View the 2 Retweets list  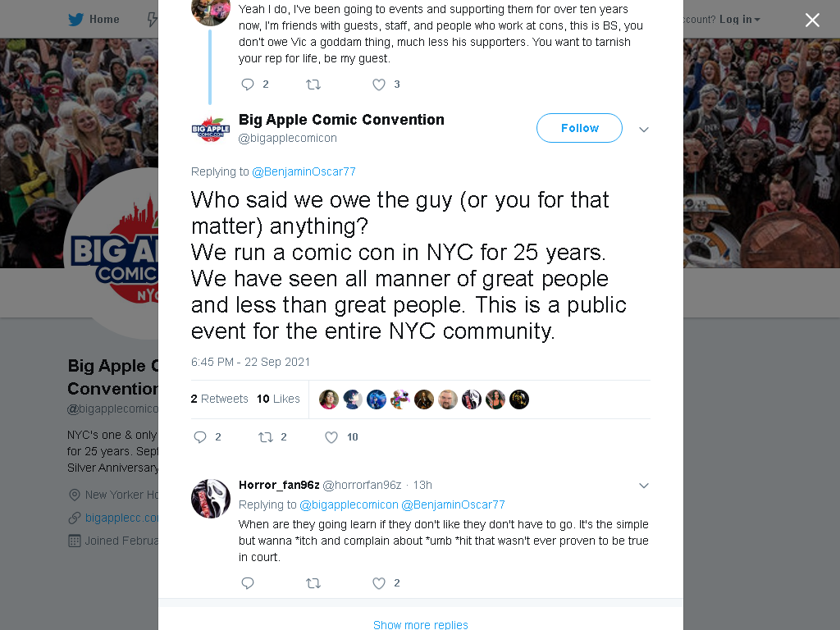219,399
